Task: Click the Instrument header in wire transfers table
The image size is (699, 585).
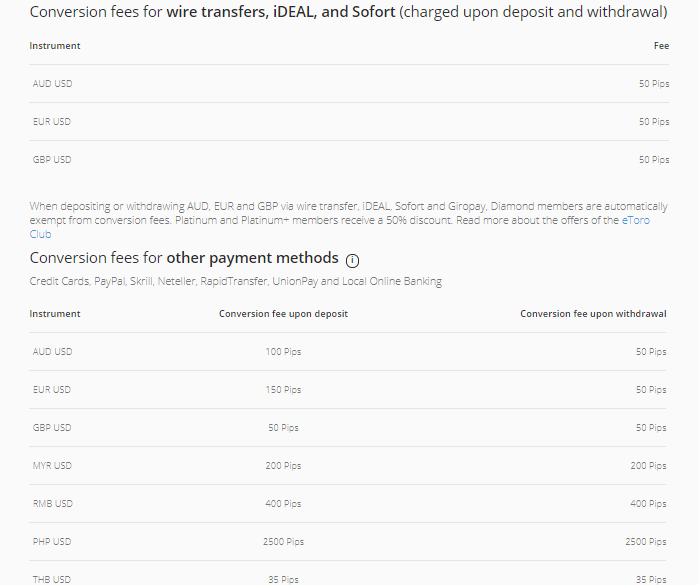Action: (55, 46)
